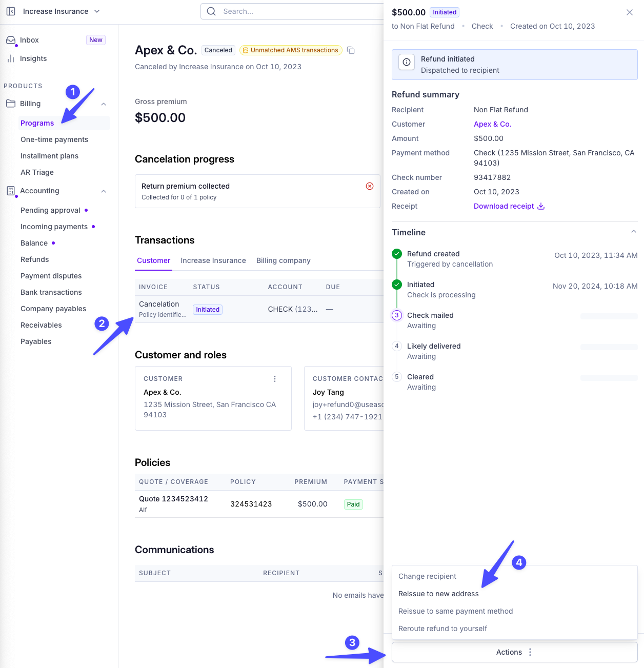The width and height of the screenshot is (644, 668).
Task: Collapse the Accounting section chevron
Action: (x=104, y=191)
